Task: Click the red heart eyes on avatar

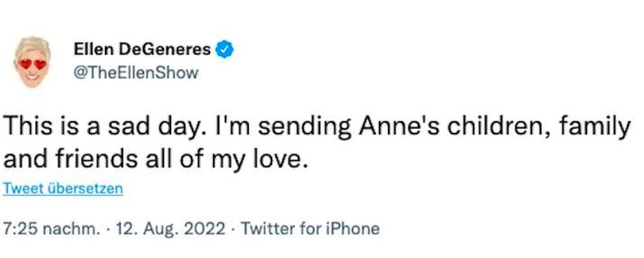Action: coord(33,65)
